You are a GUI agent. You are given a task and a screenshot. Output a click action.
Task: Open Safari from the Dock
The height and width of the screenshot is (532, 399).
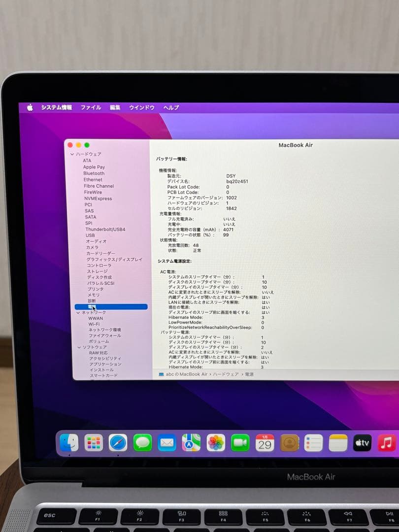(x=118, y=442)
